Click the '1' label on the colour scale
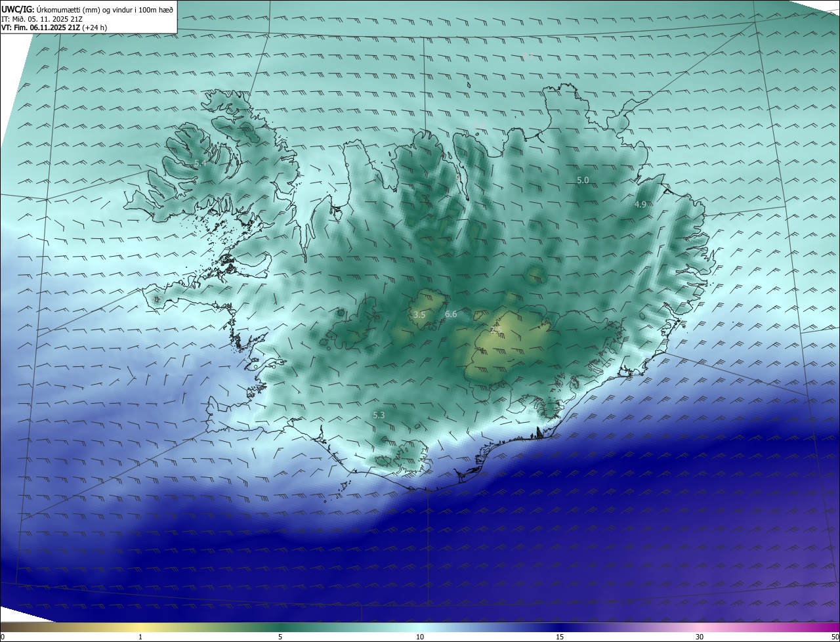 click(x=140, y=637)
